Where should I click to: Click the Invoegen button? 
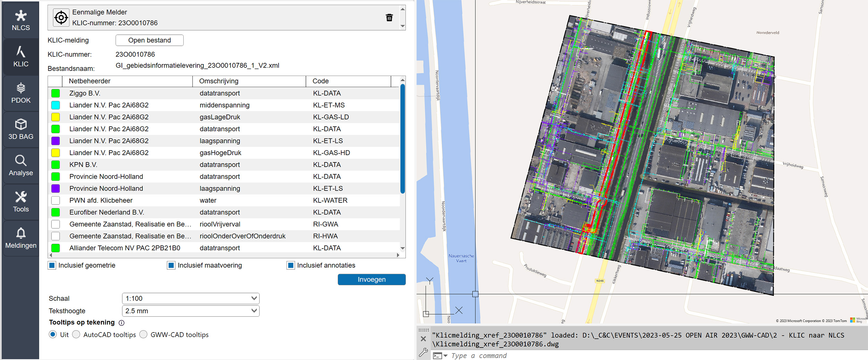pyautogui.click(x=372, y=279)
